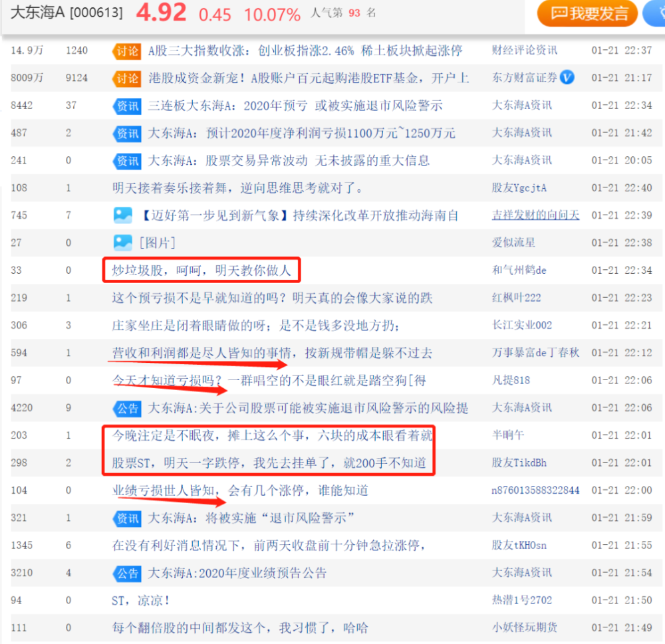Open the [图片] post title

[x=158, y=243]
